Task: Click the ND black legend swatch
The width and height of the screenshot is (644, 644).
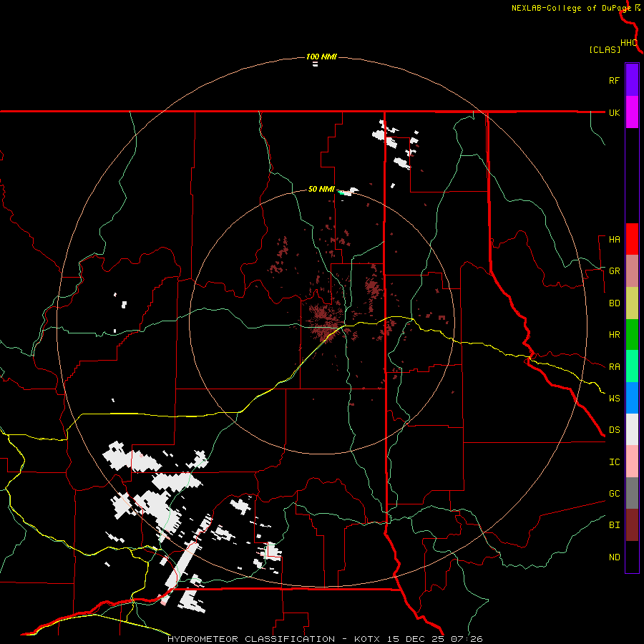Action: [x=632, y=557]
